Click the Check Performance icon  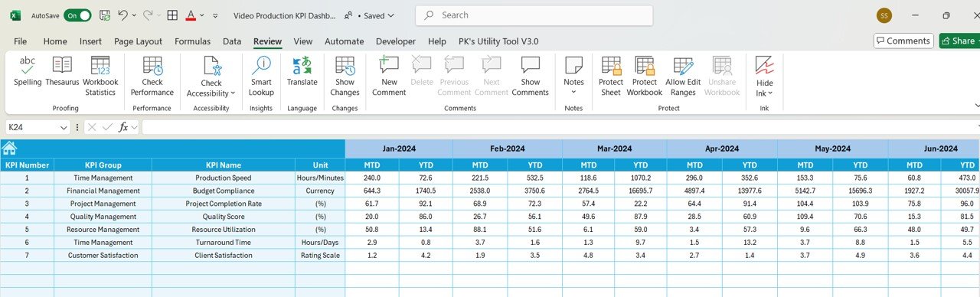tap(152, 77)
